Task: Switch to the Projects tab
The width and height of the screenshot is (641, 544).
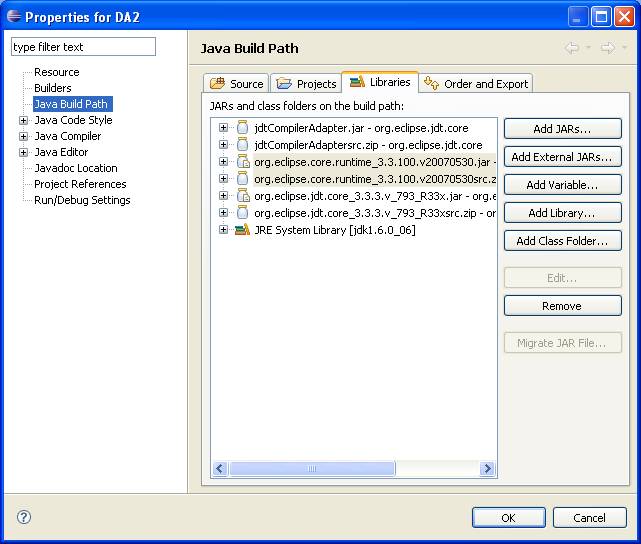Action: coord(305,83)
